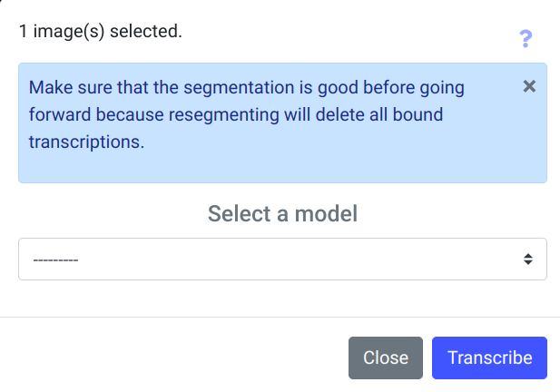
Task: Click 'transcriptions.' at the end of the warning
Action: tap(87, 142)
